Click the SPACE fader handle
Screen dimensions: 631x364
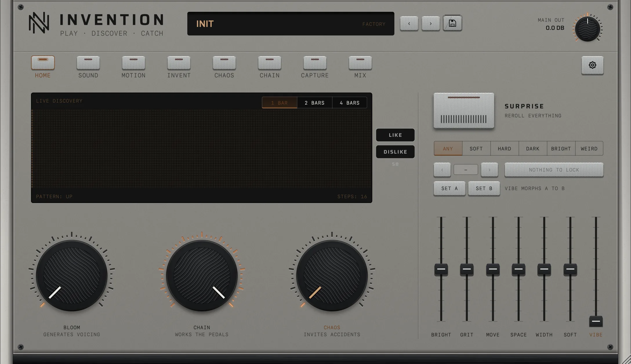point(518,270)
